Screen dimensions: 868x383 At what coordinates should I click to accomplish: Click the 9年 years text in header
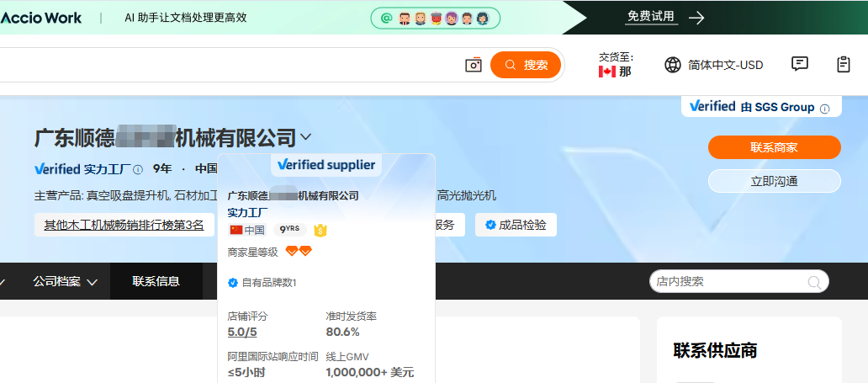[162, 168]
